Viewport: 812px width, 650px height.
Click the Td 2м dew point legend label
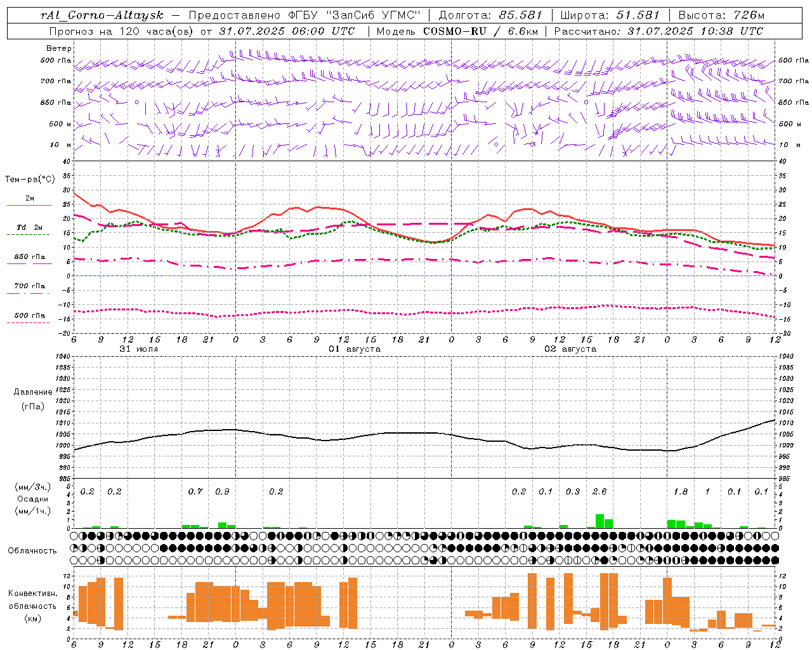pos(29,227)
